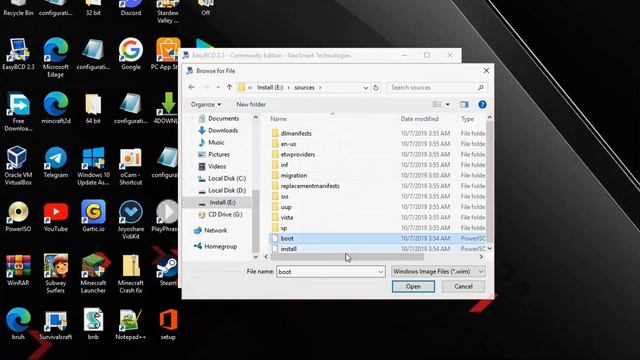The height and width of the screenshot is (360, 640).
Task: Select the bnb desktop icon
Action: pos(93,324)
